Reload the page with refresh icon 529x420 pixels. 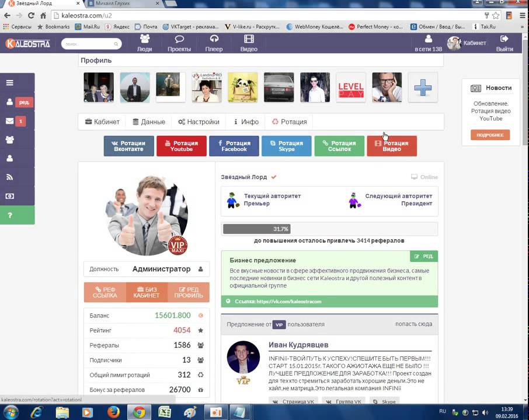click(x=31, y=16)
